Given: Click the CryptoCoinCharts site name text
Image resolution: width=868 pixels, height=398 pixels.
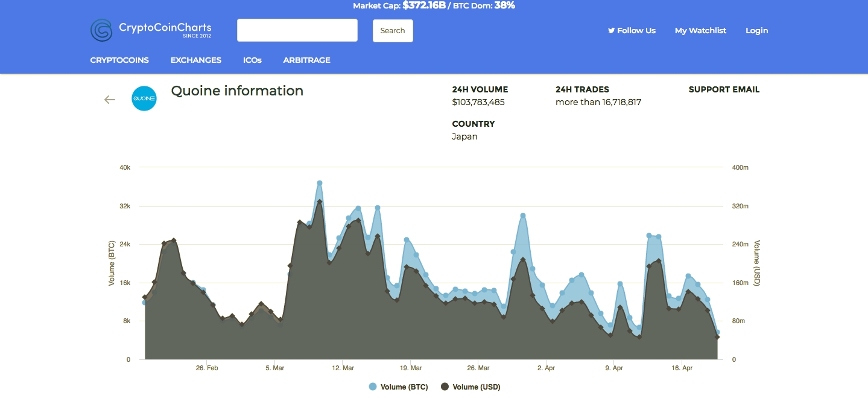Looking at the screenshot, I should [x=165, y=28].
